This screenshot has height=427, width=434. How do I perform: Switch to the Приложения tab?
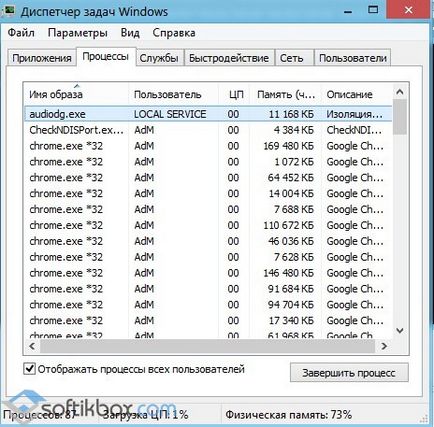(x=42, y=58)
